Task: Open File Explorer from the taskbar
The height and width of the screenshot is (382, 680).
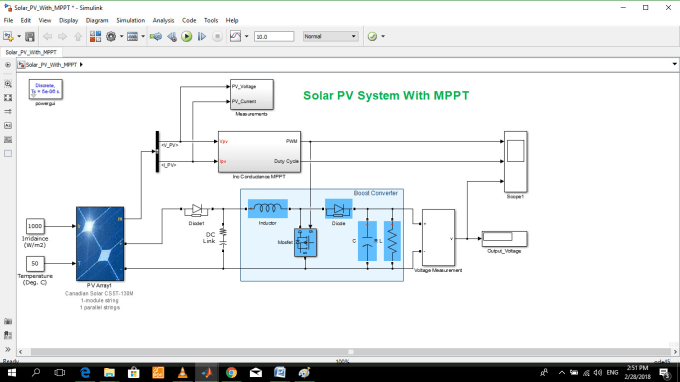Action: point(109,372)
